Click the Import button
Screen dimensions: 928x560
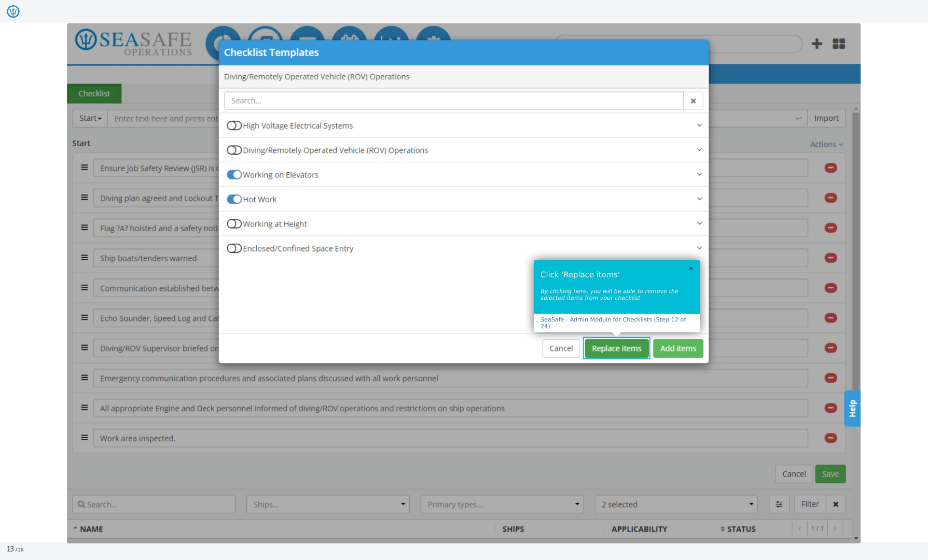pyautogui.click(x=826, y=118)
